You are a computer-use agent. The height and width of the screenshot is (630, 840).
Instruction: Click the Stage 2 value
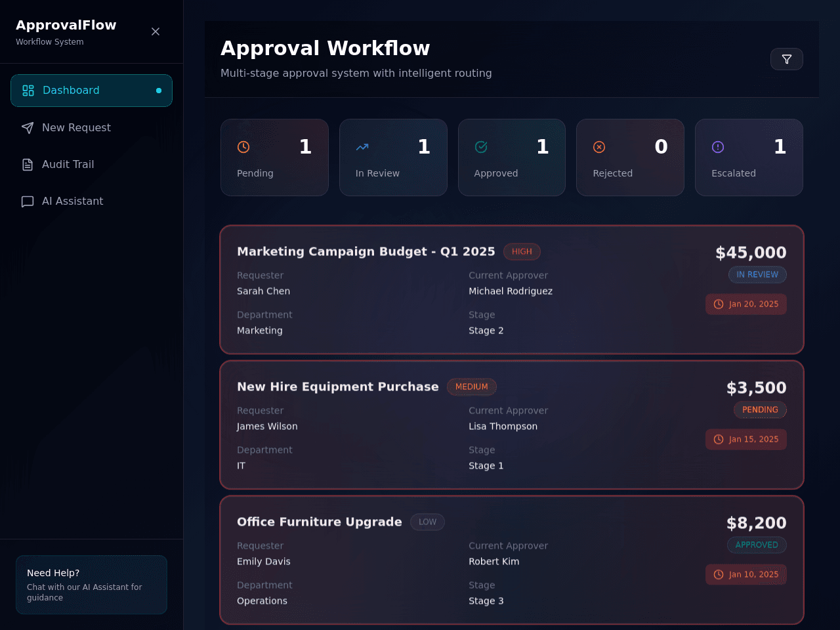[x=486, y=331]
